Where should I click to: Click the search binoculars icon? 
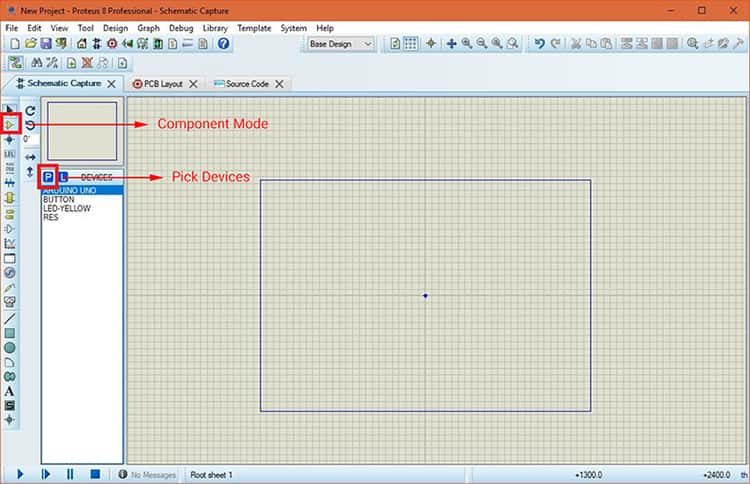(36, 63)
